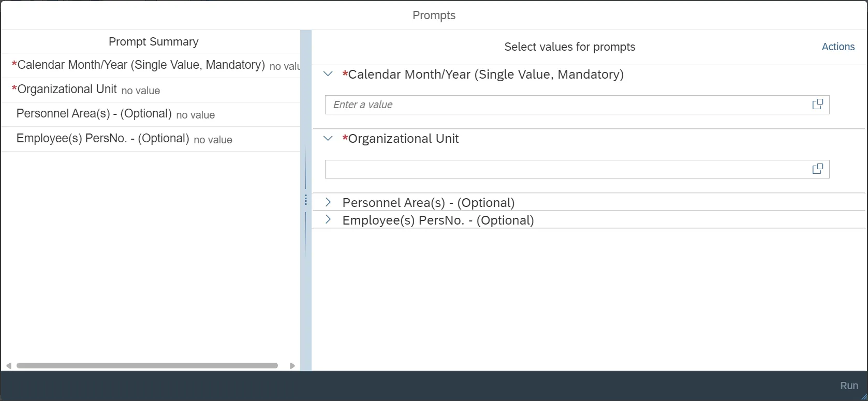Click the right arrow of Prompt Summary scrollbar
868x401 pixels.
292,366
